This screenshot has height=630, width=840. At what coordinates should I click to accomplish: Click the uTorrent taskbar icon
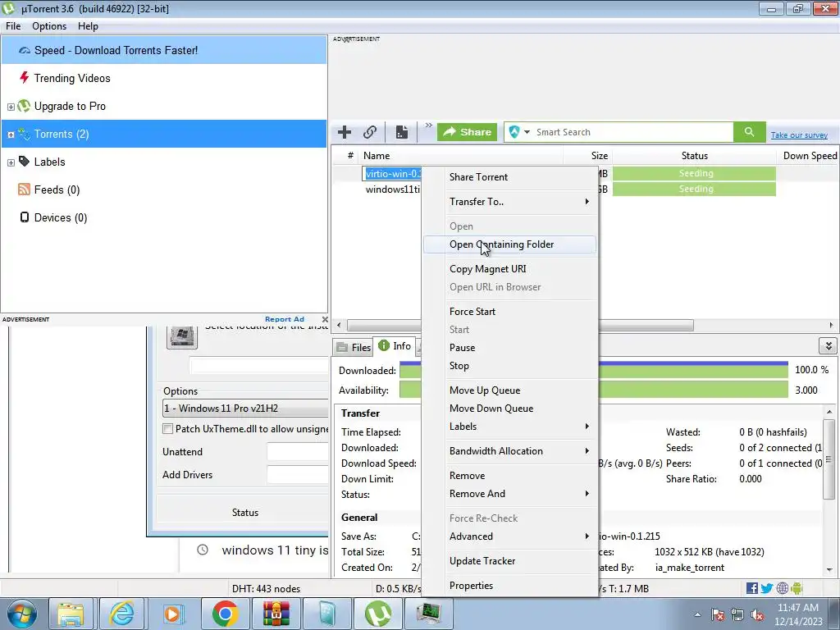[378, 614]
